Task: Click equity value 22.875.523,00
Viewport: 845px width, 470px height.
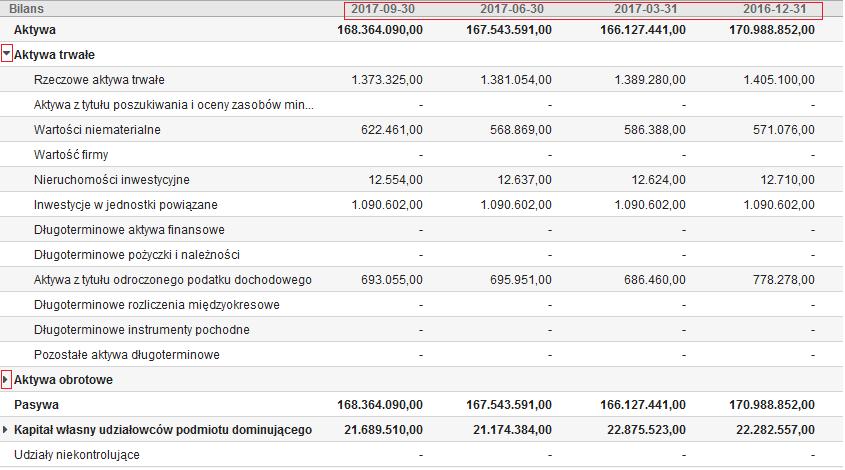Action: click(646, 430)
